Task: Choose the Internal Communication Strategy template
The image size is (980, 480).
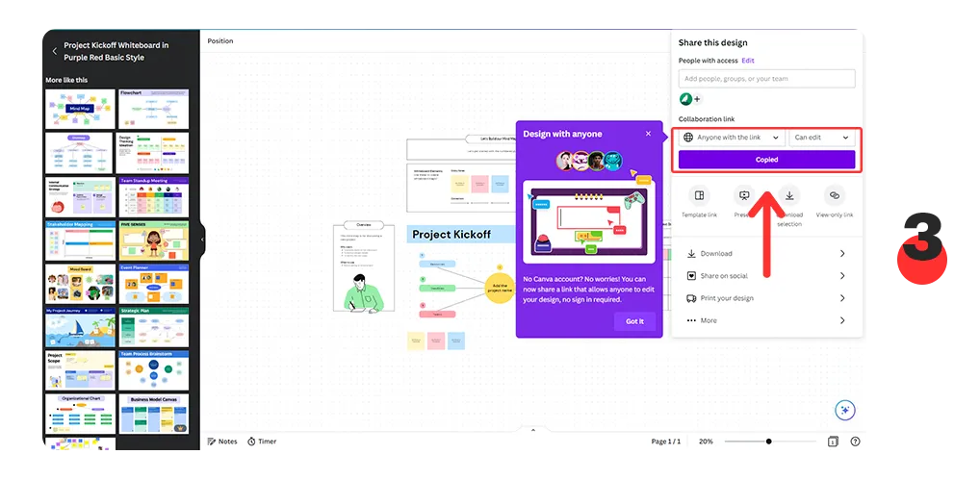Action: coord(80,197)
